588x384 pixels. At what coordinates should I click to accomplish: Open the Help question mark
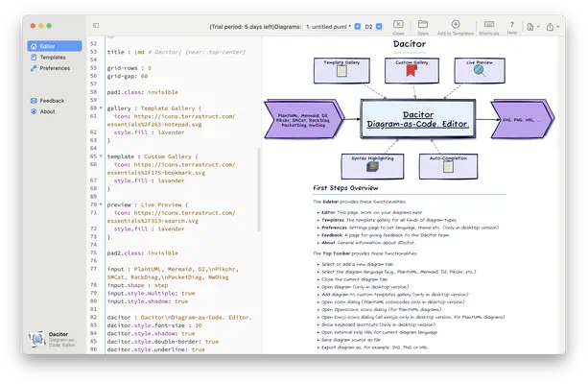512,28
